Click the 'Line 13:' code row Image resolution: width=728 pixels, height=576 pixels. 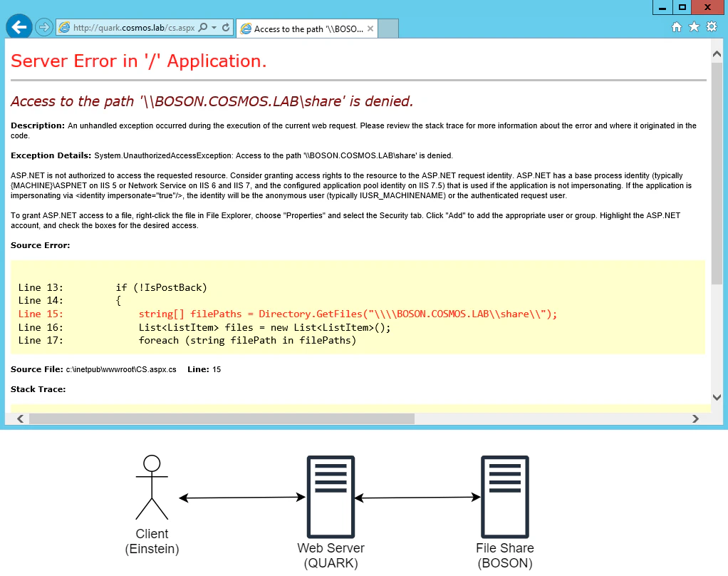[x=113, y=287]
